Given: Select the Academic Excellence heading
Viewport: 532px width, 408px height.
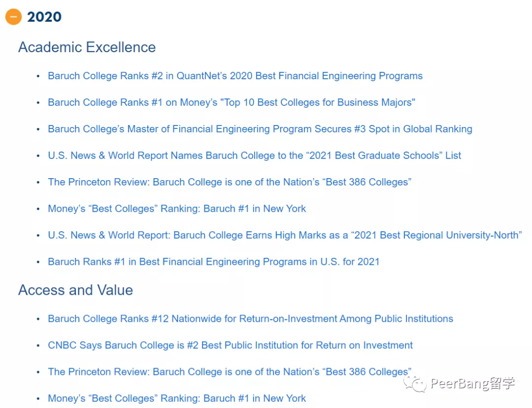Looking at the screenshot, I should click(x=87, y=47).
